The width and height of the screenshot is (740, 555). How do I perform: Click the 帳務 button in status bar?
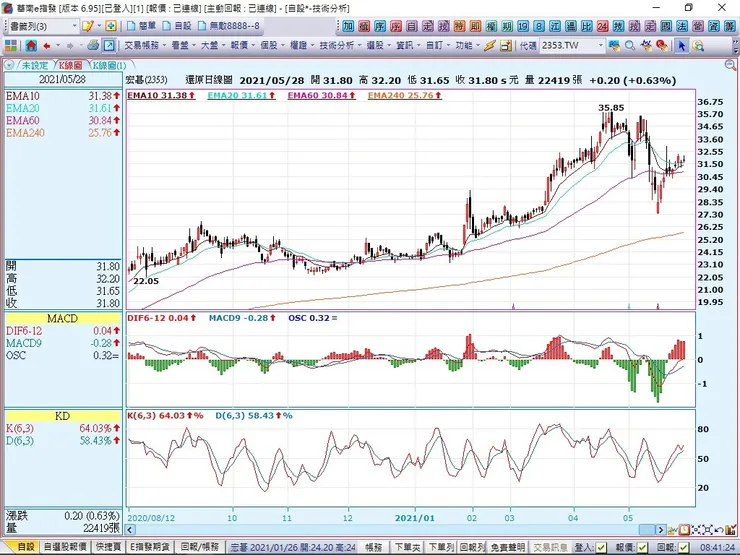[374, 547]
